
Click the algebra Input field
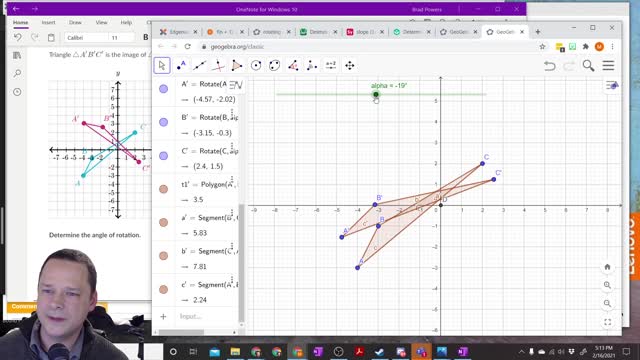pyautogui.click(x=206, y=316)
